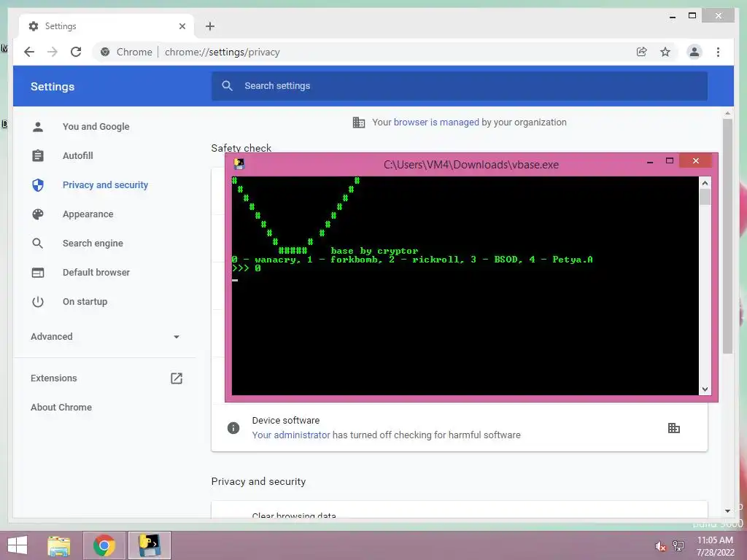Viewport: 747px width, 560px height.
Task: Click the Settings page scrollbar down arrow
Action: click(727, 511)
